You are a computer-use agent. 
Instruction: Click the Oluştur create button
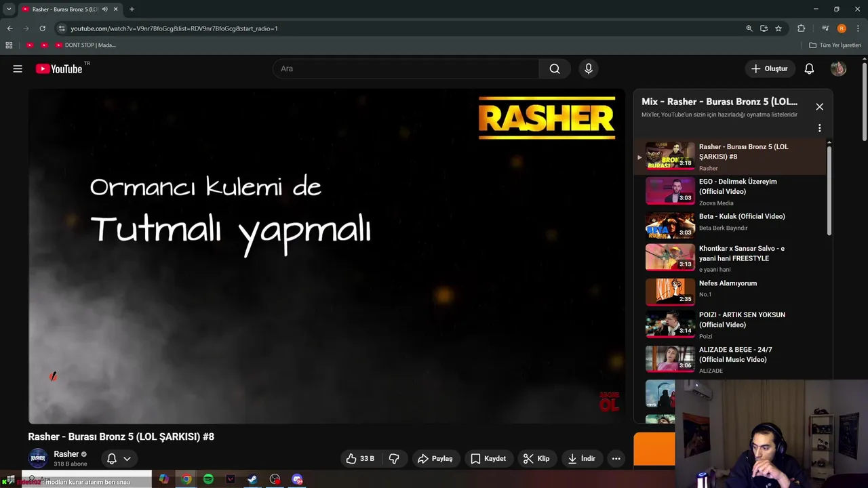pos(769,68)
